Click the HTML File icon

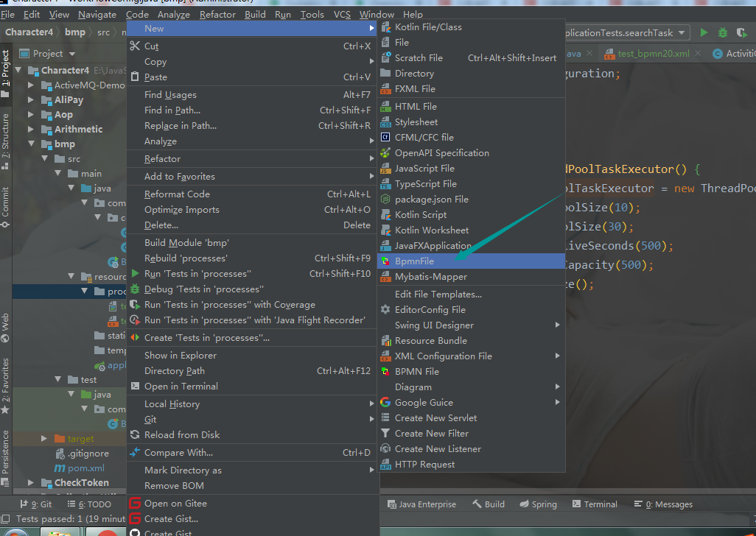click(x=385, y=107)
